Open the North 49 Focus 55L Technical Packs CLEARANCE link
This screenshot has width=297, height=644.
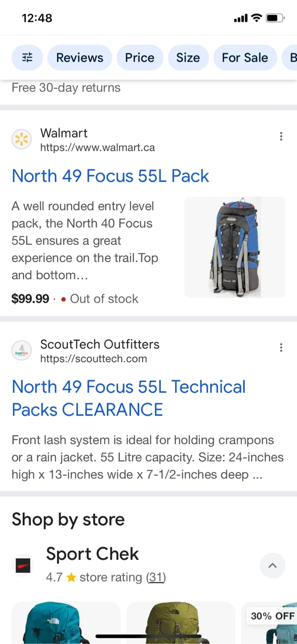click(129, 398)
